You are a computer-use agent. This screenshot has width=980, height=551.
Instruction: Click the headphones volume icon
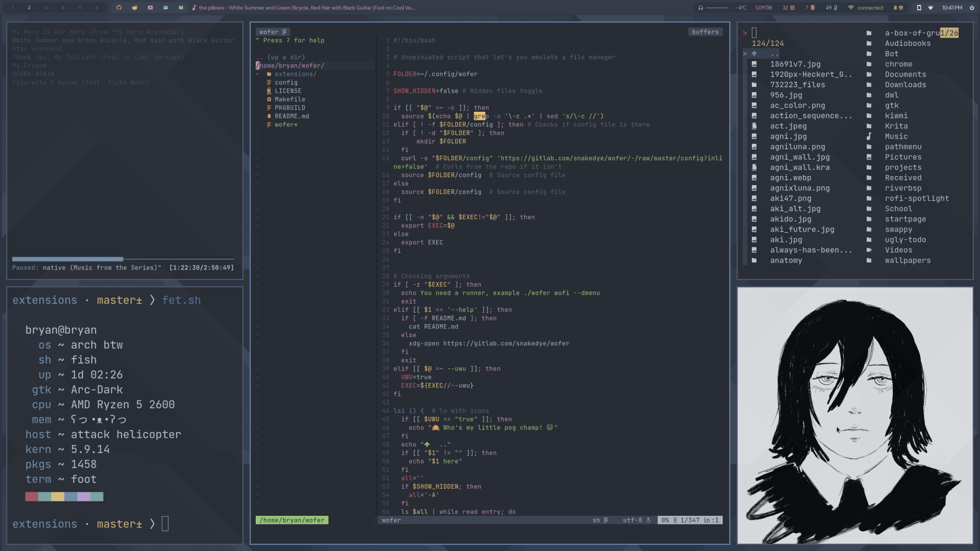point(701,8)
